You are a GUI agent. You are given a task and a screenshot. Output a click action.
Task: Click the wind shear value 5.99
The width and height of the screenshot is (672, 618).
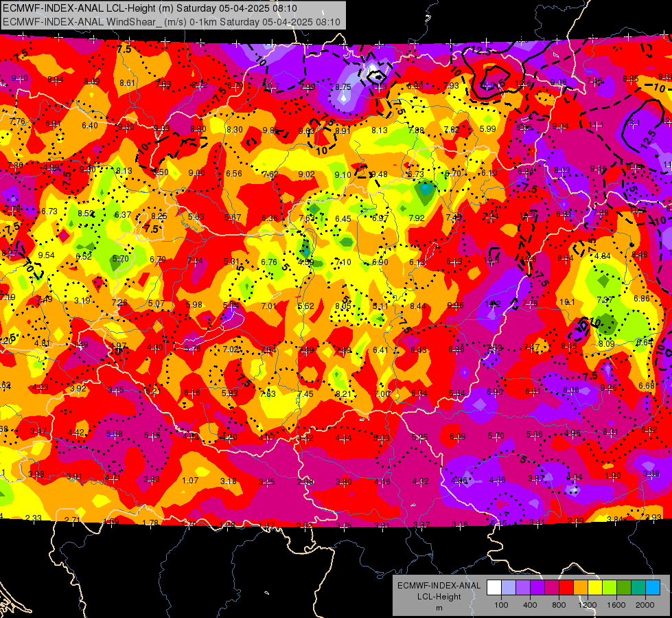pos(488,128)
